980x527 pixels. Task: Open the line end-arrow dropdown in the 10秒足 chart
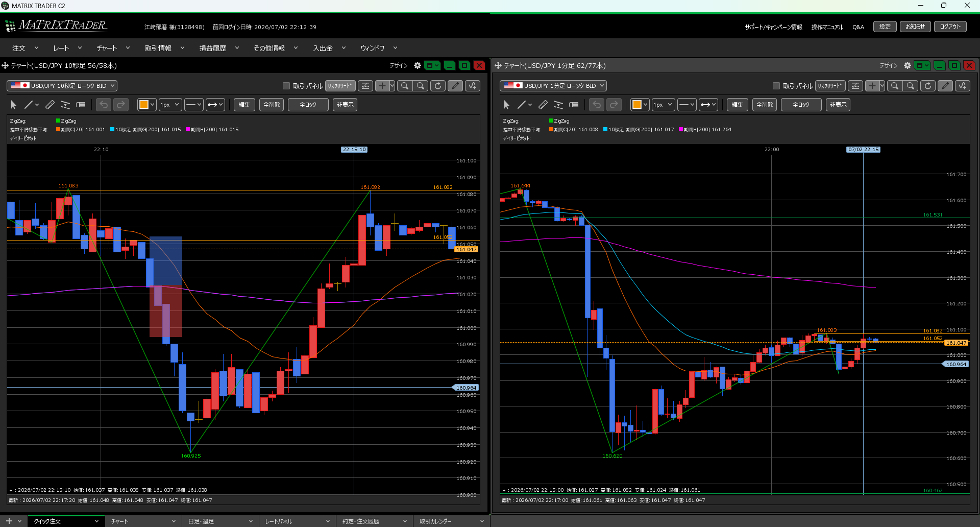(215, 105)
